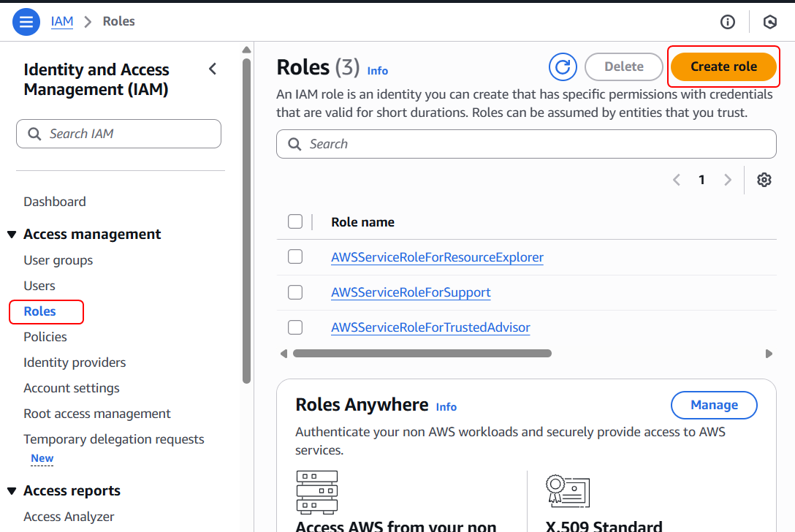Refresh the roles list
The width and height of the screenshot is (795, 532).
563,67
